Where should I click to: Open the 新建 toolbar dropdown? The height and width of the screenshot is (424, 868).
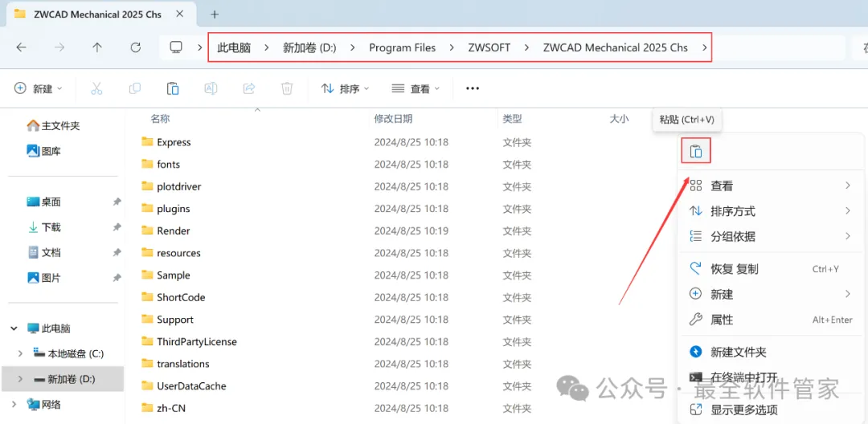[39, 88]
